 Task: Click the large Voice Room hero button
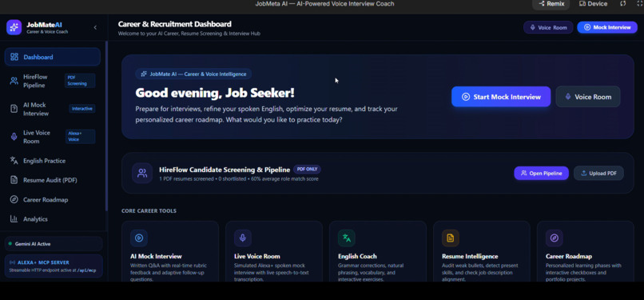[588, 97]
